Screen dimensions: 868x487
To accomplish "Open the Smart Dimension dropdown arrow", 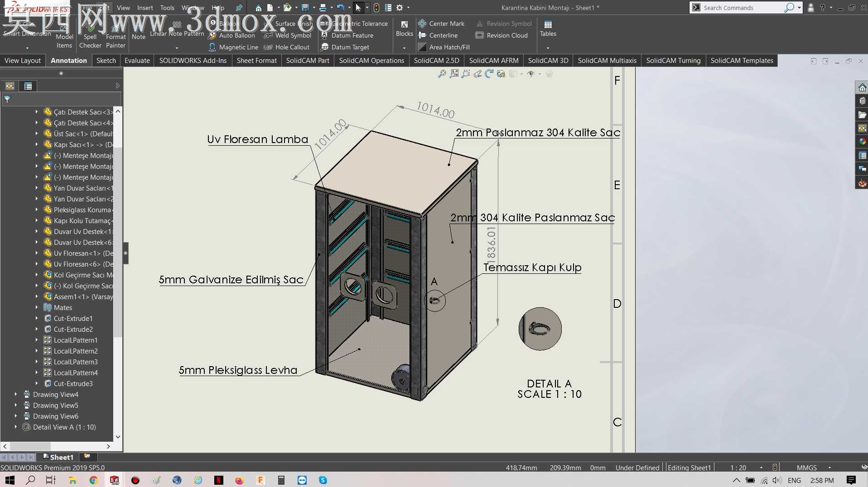I will [x=27, y=48].
